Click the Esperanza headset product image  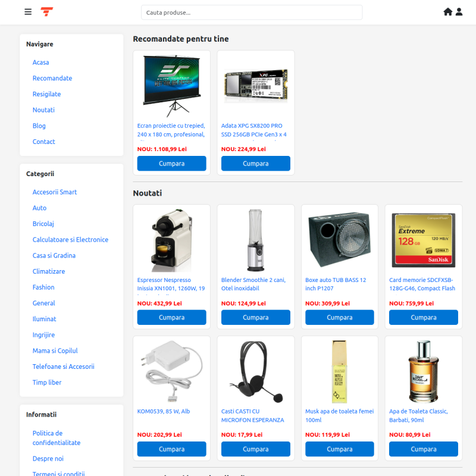256,371
